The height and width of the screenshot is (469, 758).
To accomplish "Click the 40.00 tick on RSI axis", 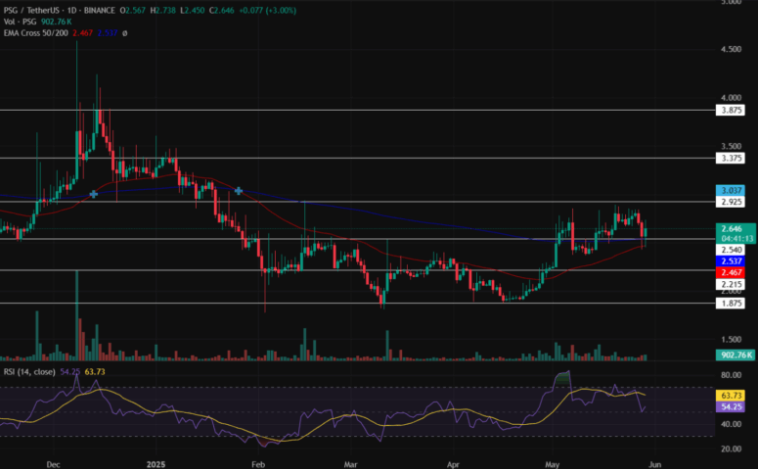I will [731, 424].
